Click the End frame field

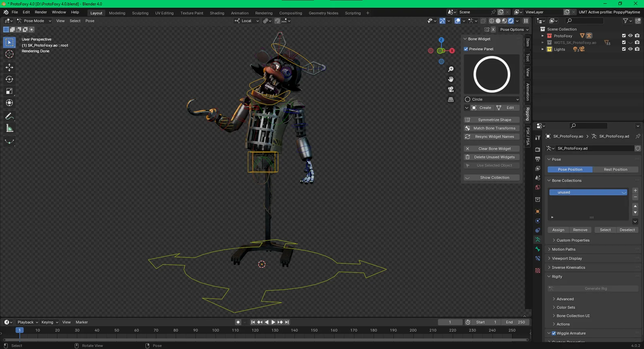(x=515, y=322)
